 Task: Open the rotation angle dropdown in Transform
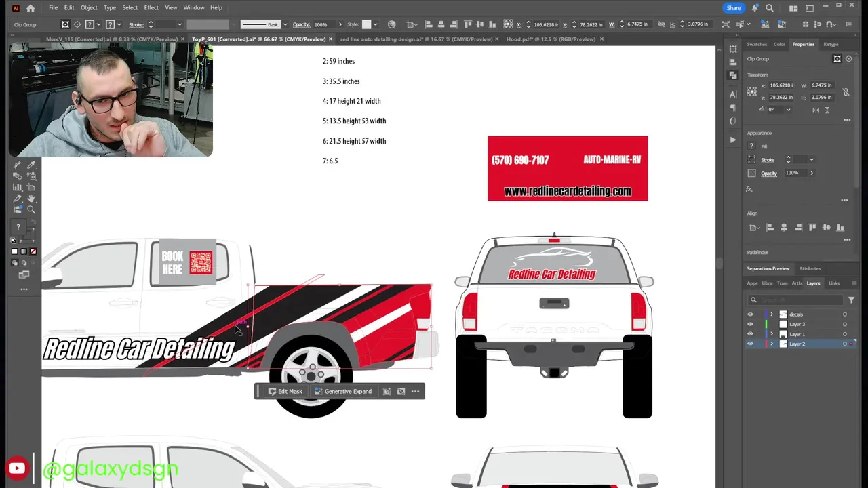(x=788, y=110)
